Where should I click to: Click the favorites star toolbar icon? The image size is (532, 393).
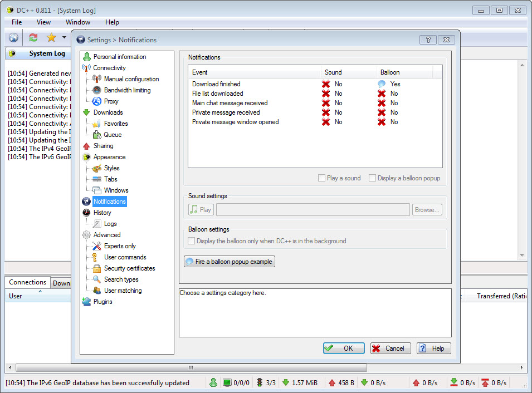tap(52, 37)
